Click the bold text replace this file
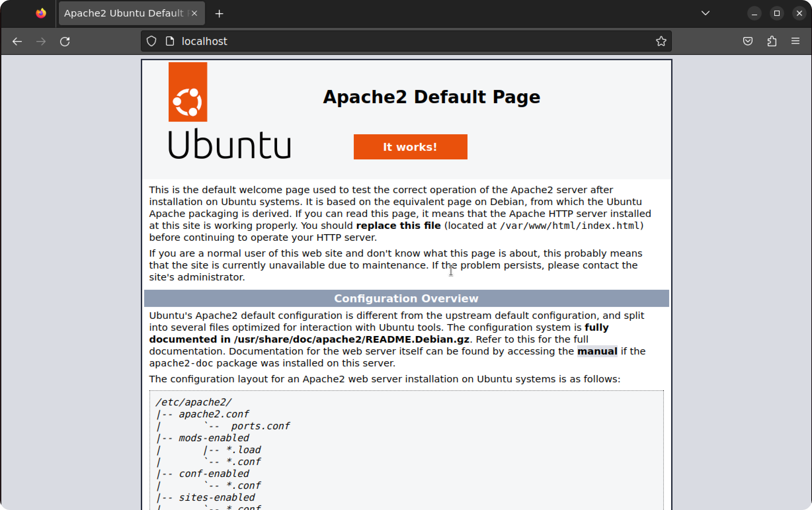 click(x=398, y=225)
